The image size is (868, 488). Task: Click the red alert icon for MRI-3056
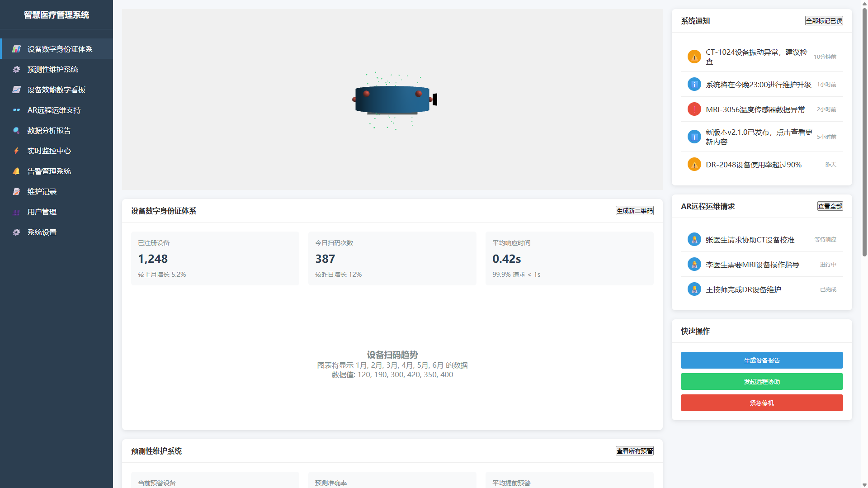[x=694, y=109]
